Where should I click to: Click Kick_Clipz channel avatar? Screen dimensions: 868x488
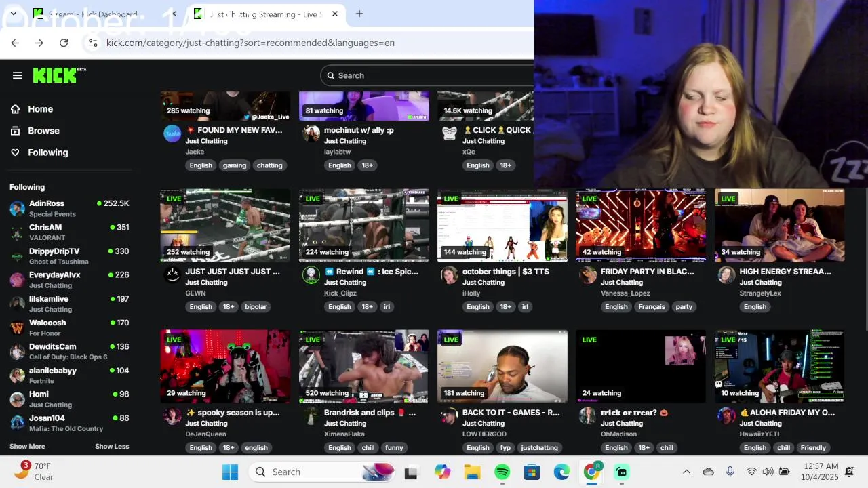point(311,274)
